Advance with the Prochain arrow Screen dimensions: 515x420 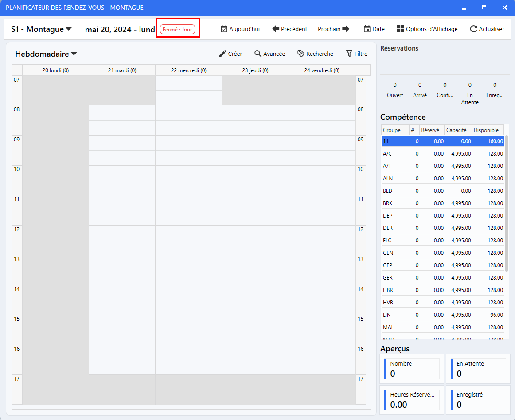tap(346, 29)
